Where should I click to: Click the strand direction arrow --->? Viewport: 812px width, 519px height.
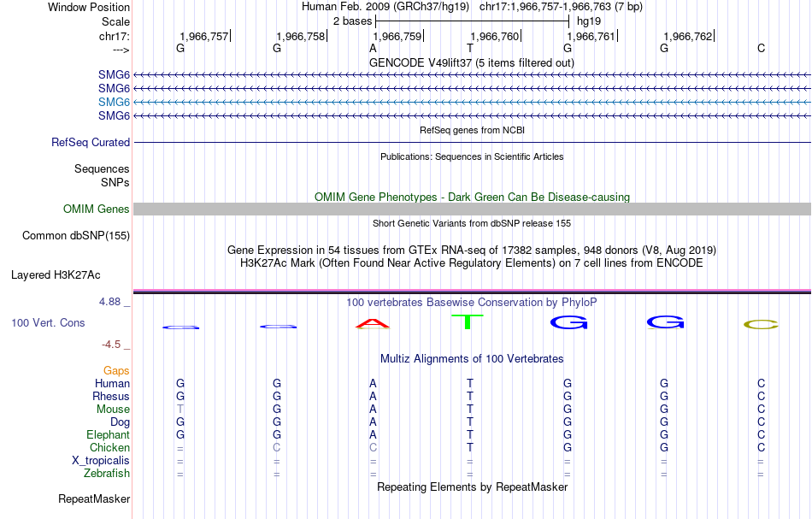coord(121,50)
